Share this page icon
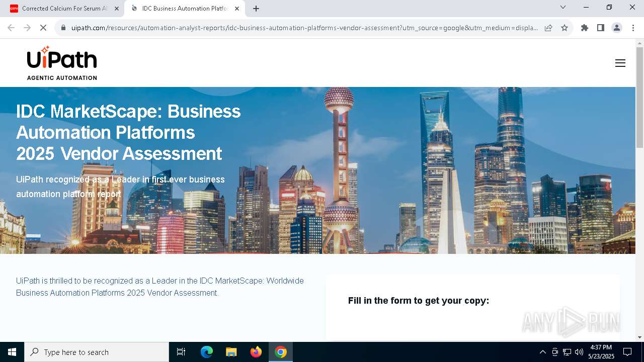Screen dimensions: 644x362 548,28
